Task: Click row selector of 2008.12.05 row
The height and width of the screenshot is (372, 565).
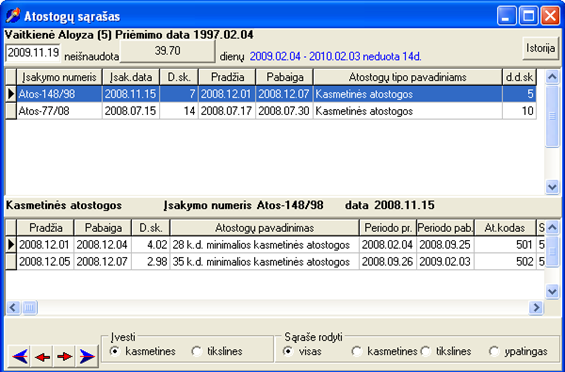Action: [x=11, y=261]
